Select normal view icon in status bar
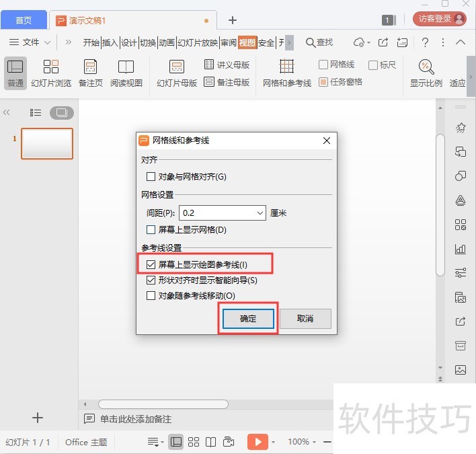 click(x=176, y=442)
